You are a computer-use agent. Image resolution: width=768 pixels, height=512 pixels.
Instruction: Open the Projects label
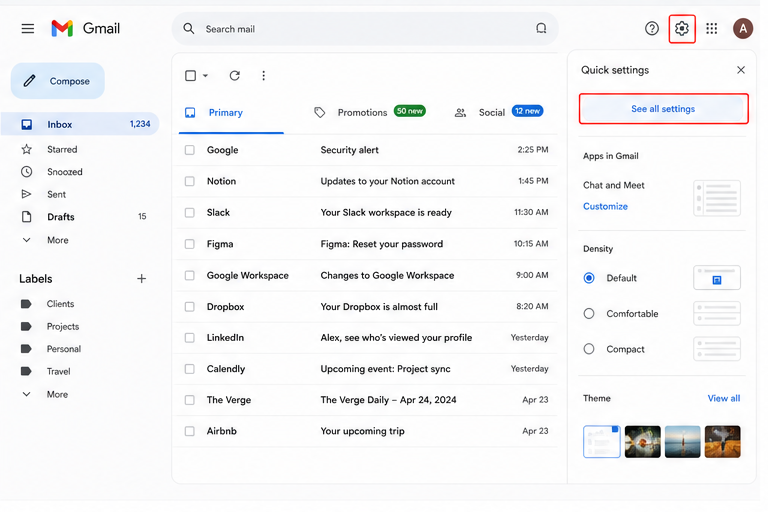(63, 326)
